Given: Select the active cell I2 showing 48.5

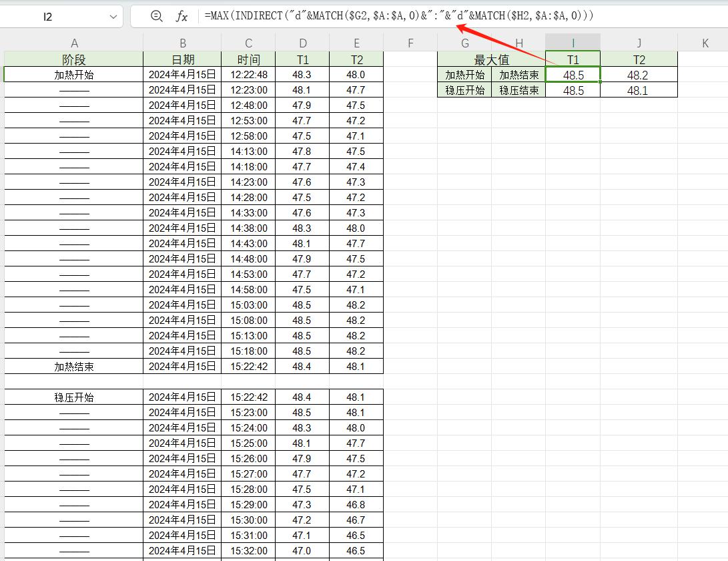Looking at the screenshot, I should (573, 75).
